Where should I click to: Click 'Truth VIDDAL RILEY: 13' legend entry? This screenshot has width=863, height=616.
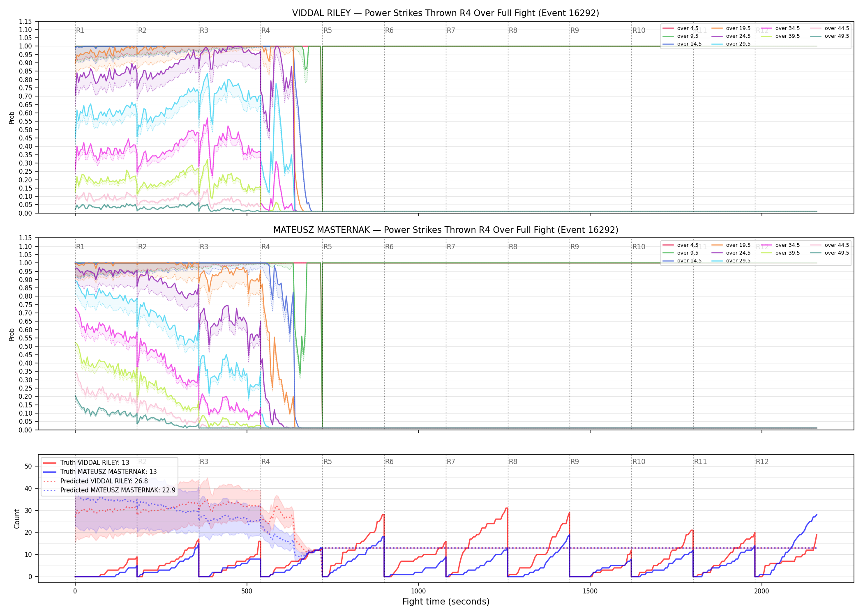pos(86,462)
